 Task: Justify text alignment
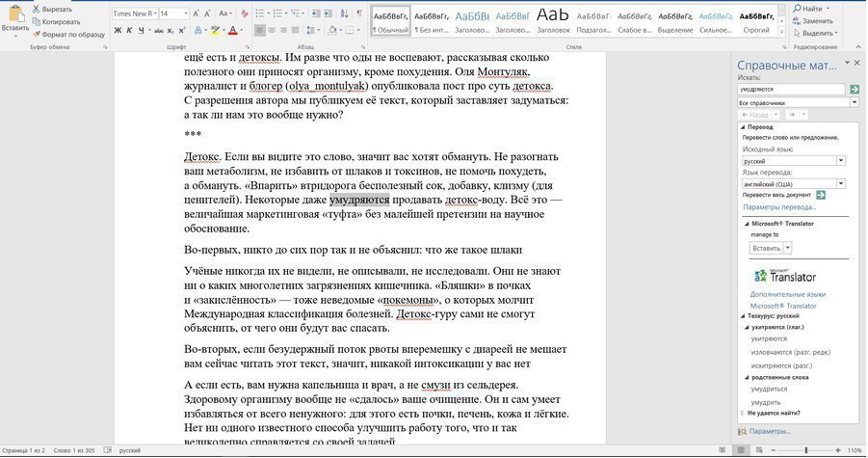click(x=295, y=31)
